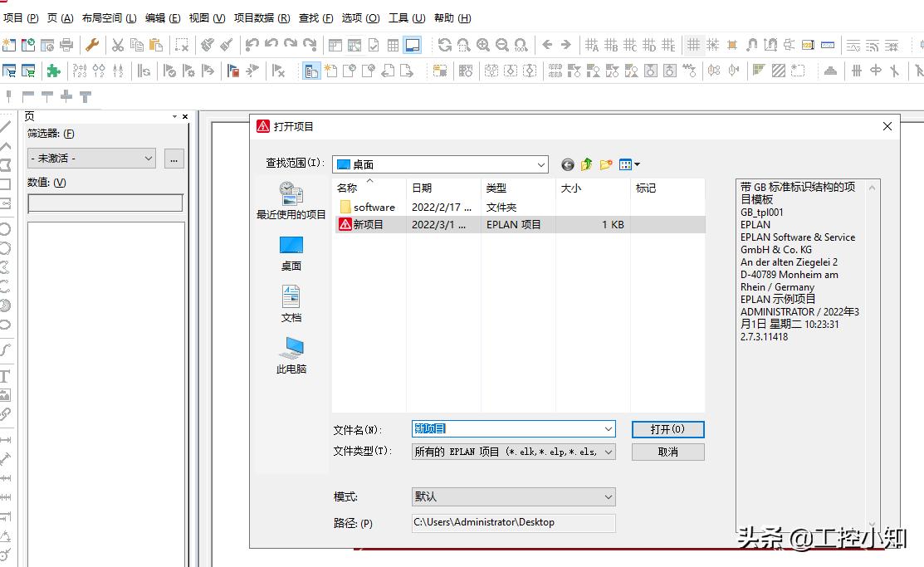Open the 页 panel's small dropdown arrow
Viewport: 924px width, 567px height.
click(174, 117)
